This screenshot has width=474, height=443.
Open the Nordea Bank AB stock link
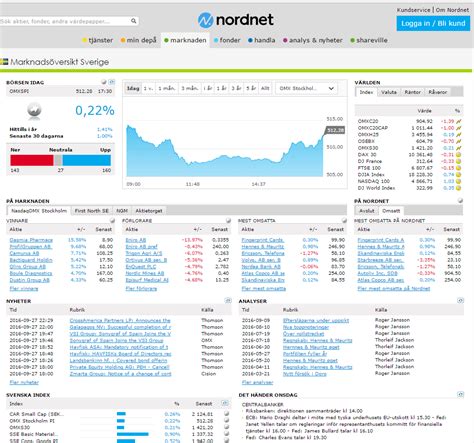point(261,267)
